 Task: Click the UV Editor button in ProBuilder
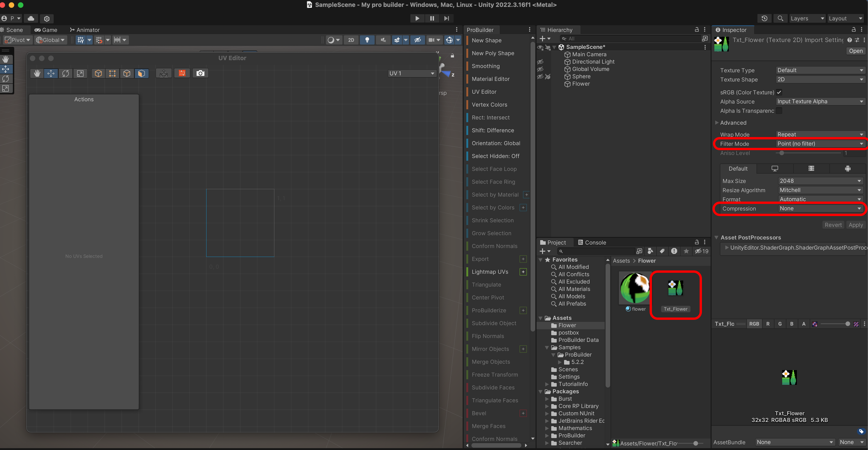click(484, 92)
